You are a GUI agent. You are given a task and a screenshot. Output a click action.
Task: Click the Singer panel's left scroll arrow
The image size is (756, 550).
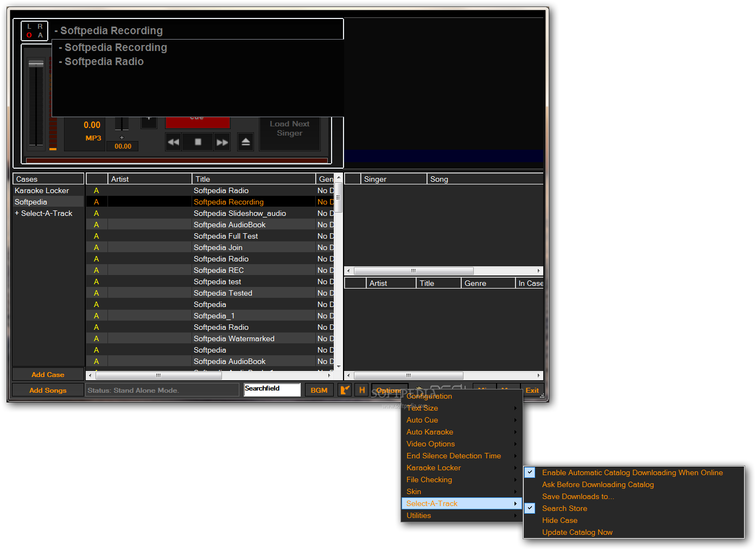[348, 271]
